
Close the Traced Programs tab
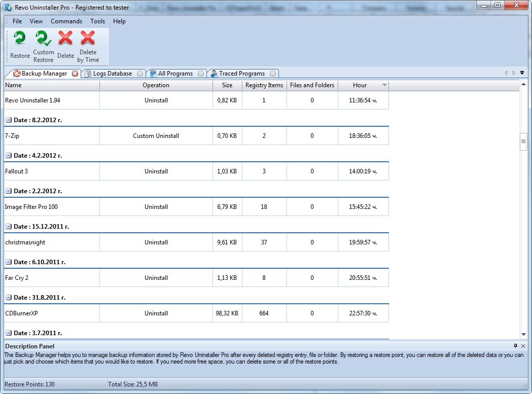tap(273, 74)
